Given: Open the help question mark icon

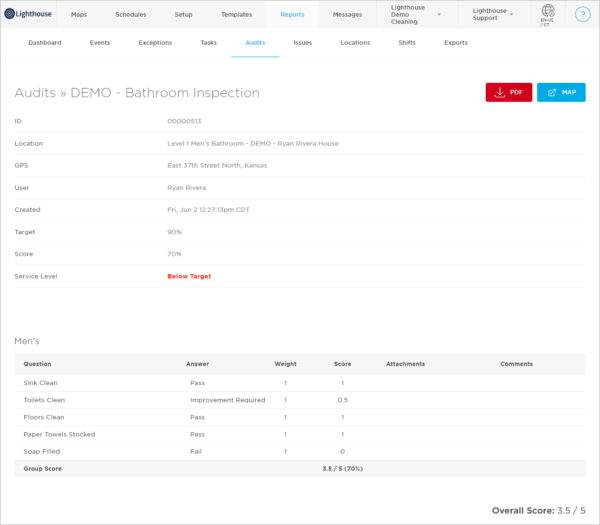Looking at the screenshot, I should (582, 15).
